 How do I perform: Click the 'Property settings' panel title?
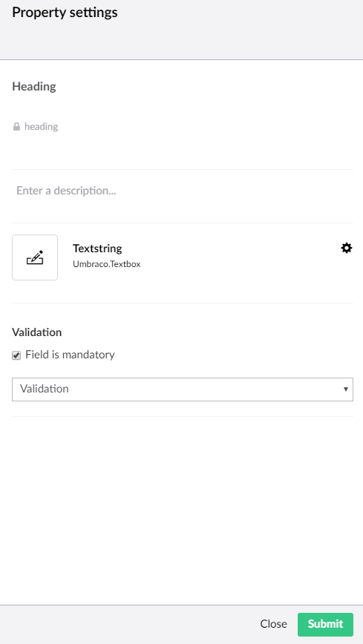65,13
